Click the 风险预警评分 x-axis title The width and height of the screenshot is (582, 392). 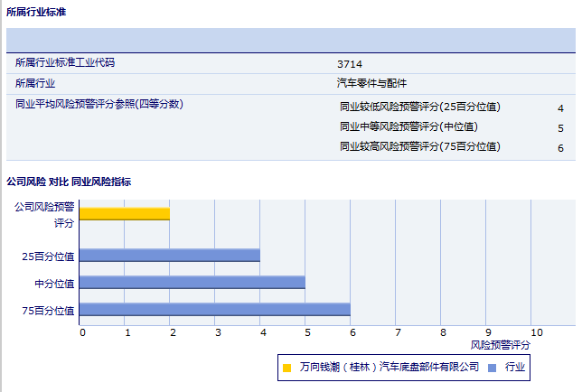pos(501,345)
